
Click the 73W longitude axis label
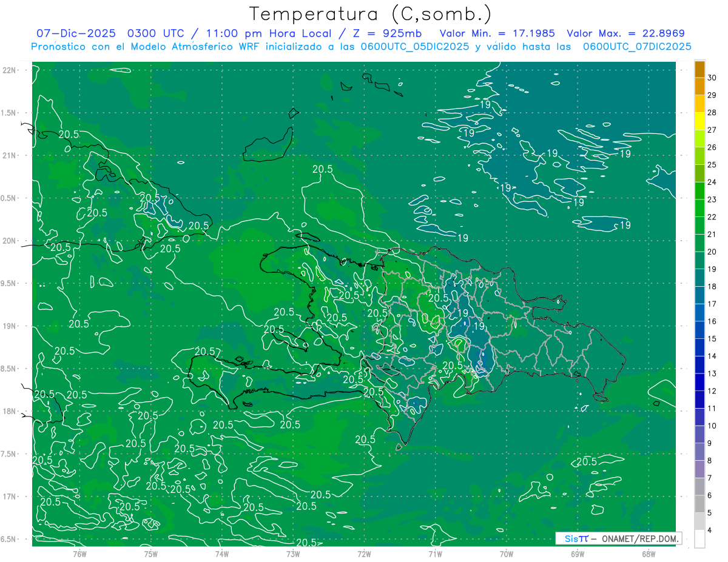coord(293,554)
